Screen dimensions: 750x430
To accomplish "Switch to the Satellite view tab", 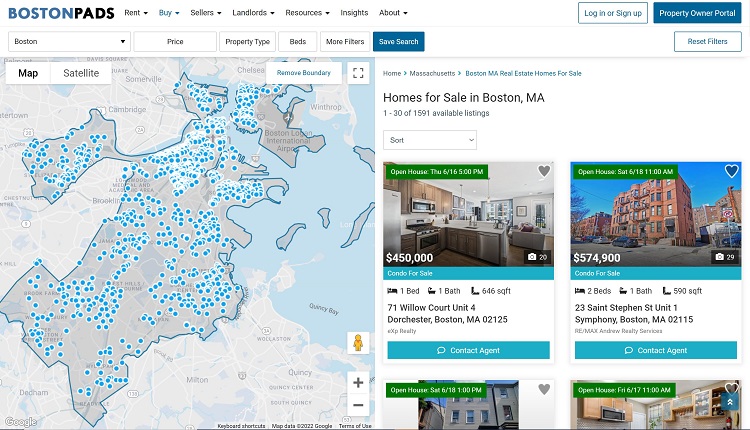I will coord(81,73).
